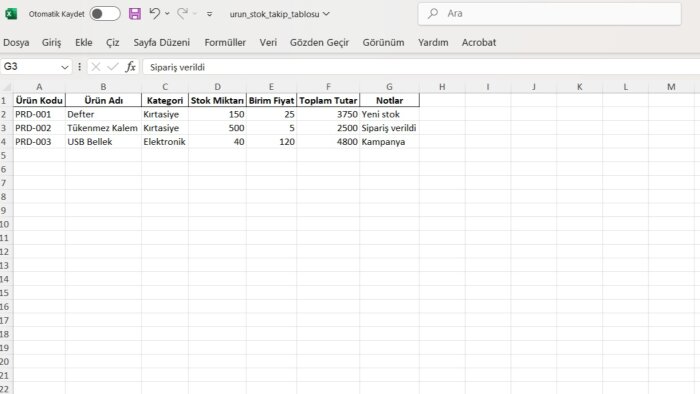Click the Cancel X formula icon

[96, 67]
